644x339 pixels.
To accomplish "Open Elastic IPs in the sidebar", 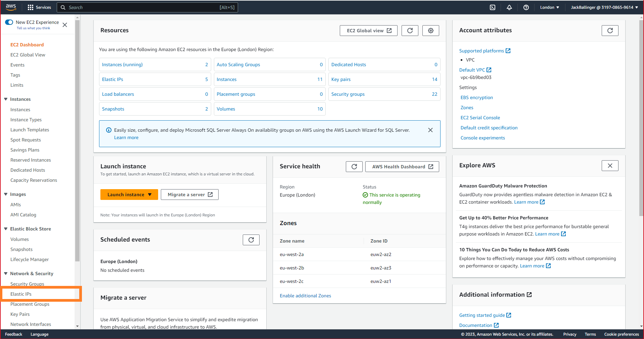I will (21, 294).
